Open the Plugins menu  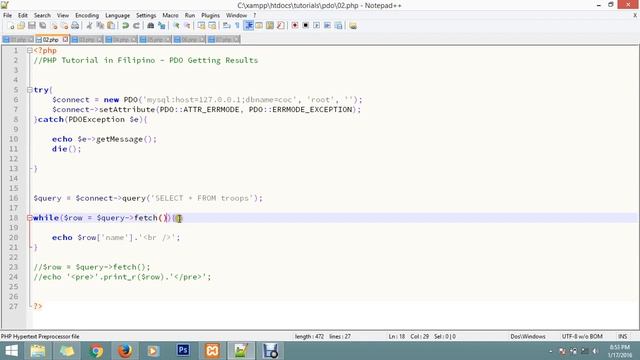(x=211, y=16)
